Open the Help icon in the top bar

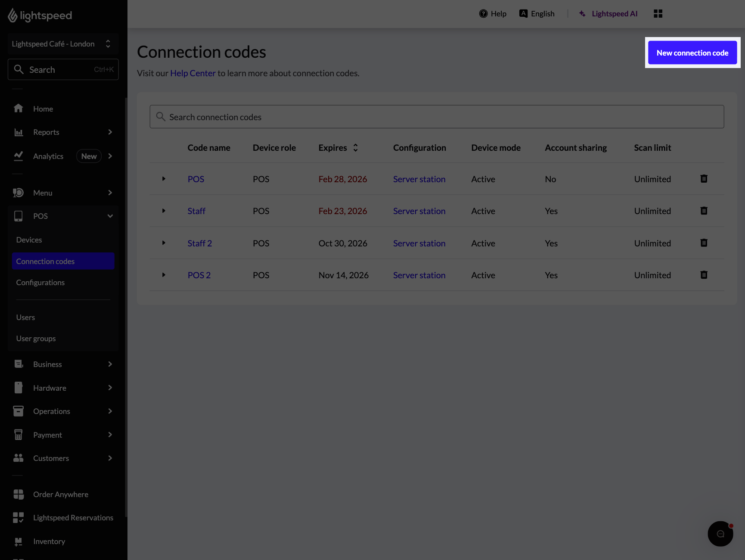point(483,13)
